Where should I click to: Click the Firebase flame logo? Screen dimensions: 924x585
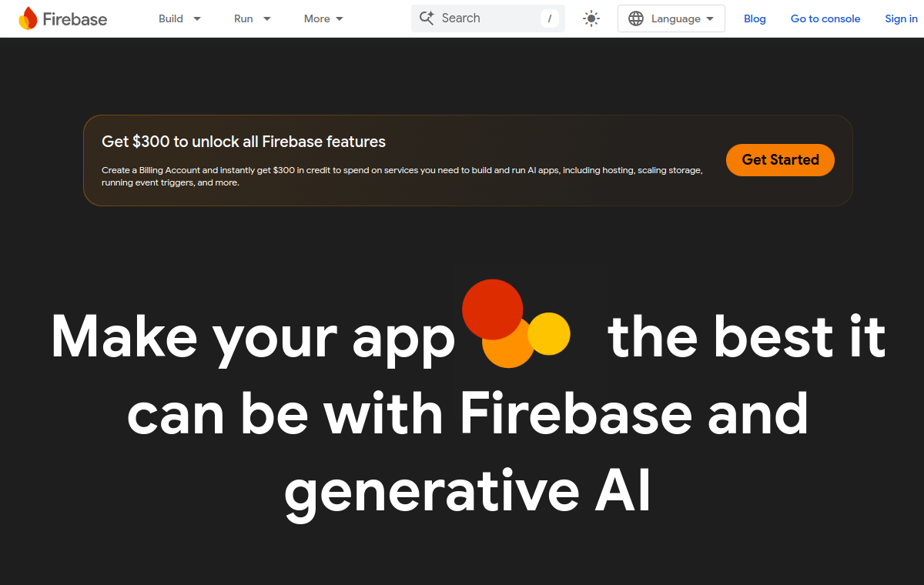tap(28, 18)
